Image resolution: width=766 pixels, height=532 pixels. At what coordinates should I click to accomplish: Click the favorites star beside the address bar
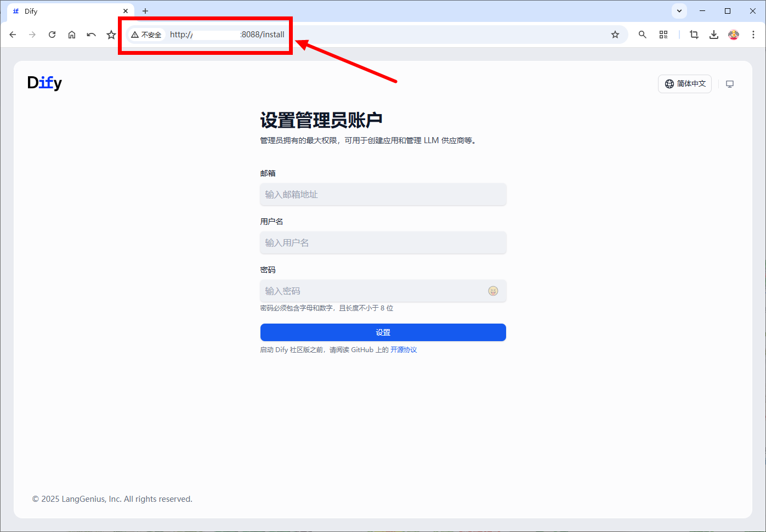click(x=111, y=35)
